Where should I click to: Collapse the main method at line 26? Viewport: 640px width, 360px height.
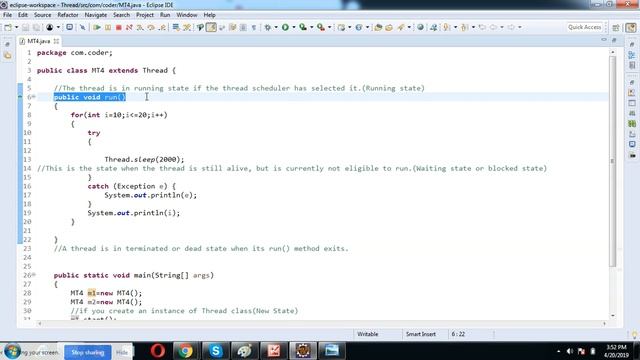tap(34, 275)
